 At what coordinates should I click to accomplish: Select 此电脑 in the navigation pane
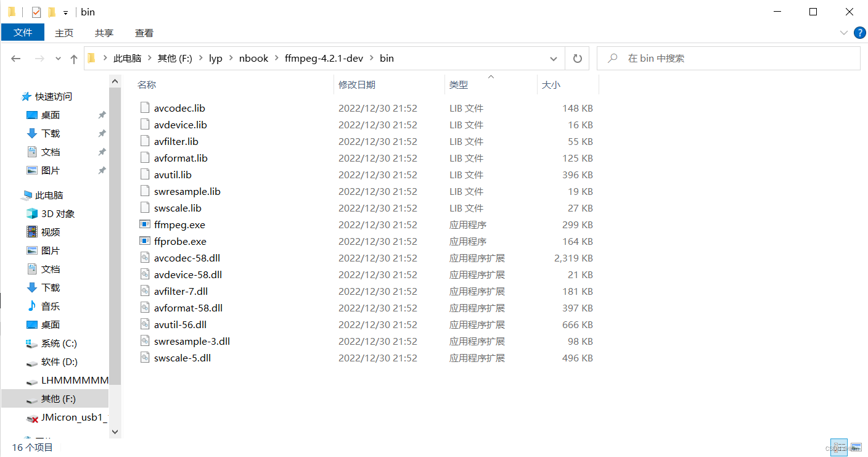pos(49,195)
